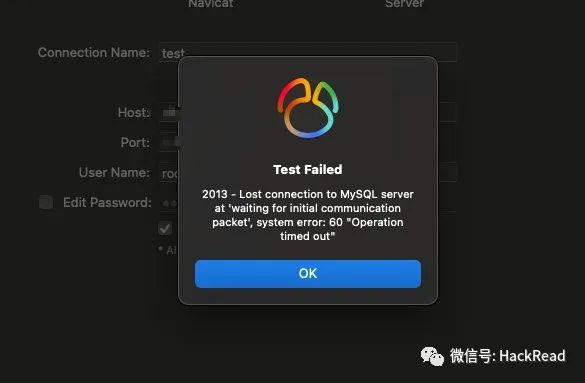Click the OK button in the dialog
The height and width of the screenshot is (383, 585).
click(x=308, y=274)
